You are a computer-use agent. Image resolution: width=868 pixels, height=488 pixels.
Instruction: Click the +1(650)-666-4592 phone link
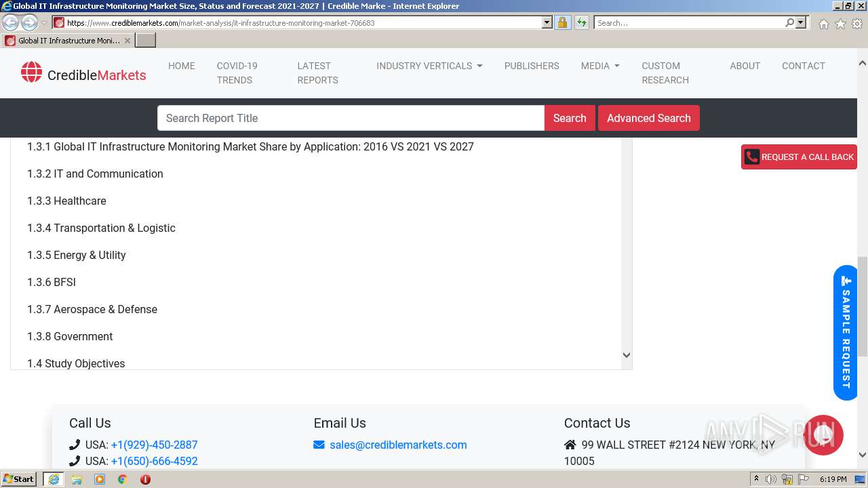point(154,462)
